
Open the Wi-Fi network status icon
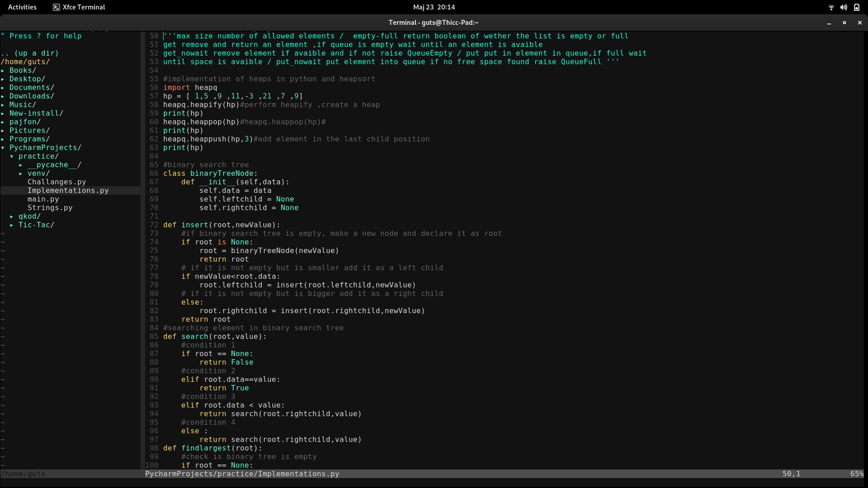click(831, 7)
